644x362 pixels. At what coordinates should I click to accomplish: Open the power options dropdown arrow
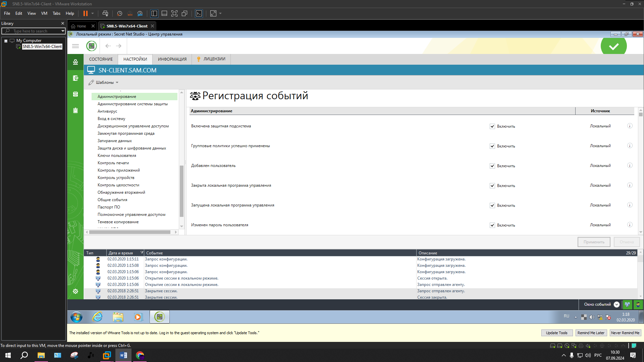pyautogui.click(x=93, y=13)
